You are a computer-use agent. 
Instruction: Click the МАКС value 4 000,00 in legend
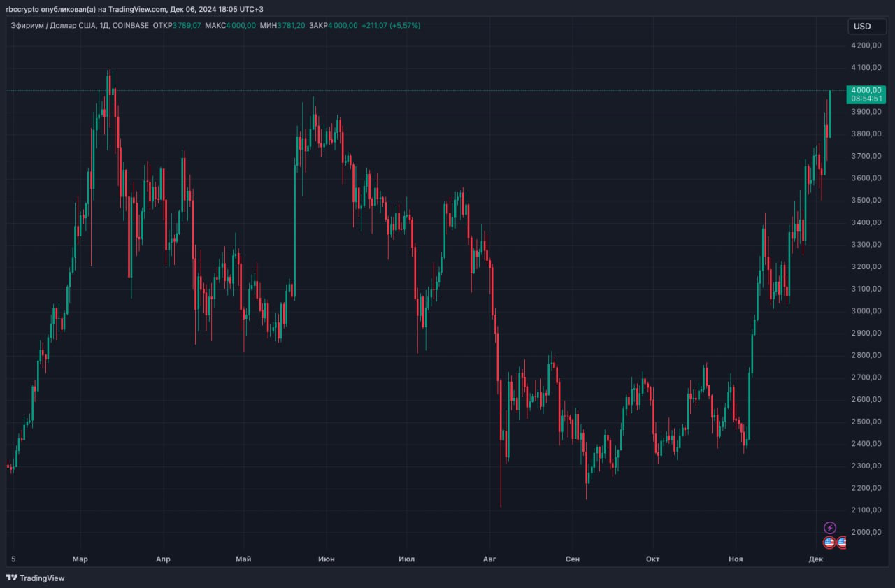click(241, 25)
